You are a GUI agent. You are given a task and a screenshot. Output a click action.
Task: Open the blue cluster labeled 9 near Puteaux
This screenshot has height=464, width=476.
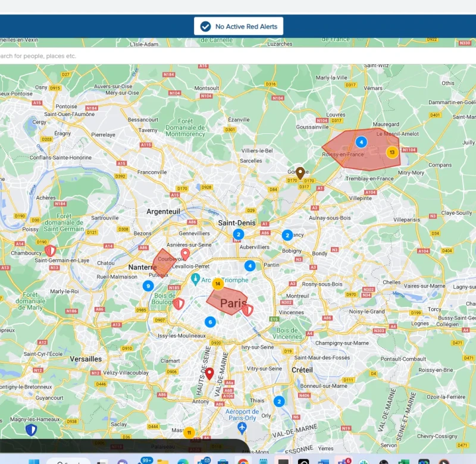pyautogui.click(x=148, y=286)
